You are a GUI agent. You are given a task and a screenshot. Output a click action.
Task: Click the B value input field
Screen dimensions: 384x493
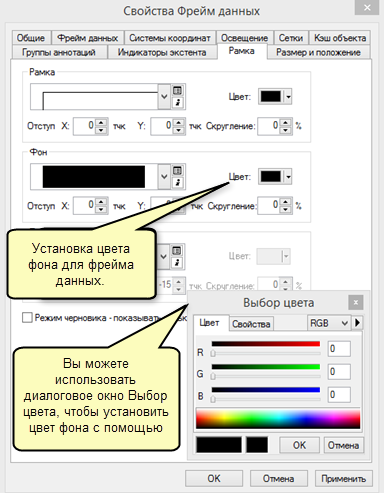pos(339,395)
